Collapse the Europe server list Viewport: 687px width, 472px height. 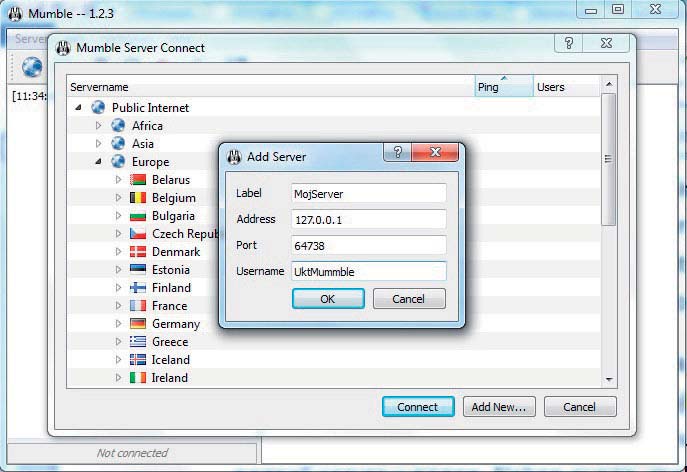click(x=98, y=162)
